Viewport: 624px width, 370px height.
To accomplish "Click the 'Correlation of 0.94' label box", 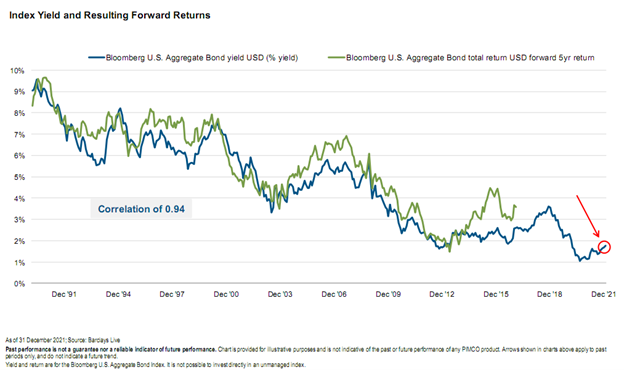I will tap(141, 209).
